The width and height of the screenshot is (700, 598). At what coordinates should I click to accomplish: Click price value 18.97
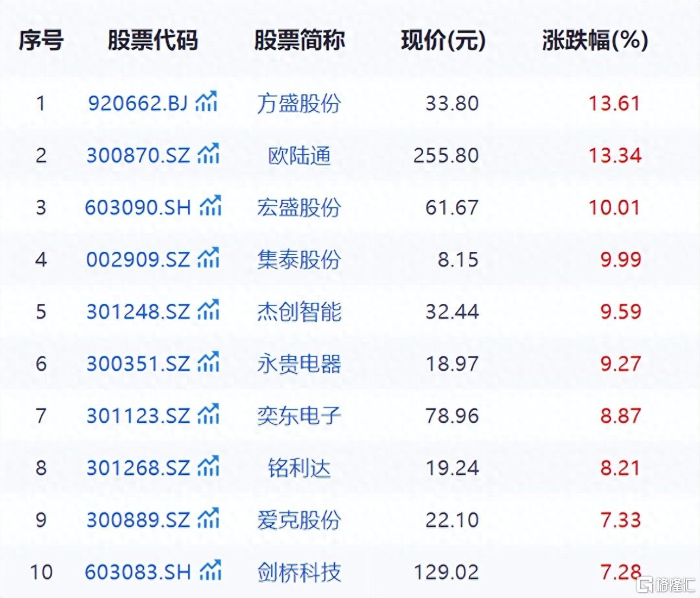point(452,364)
